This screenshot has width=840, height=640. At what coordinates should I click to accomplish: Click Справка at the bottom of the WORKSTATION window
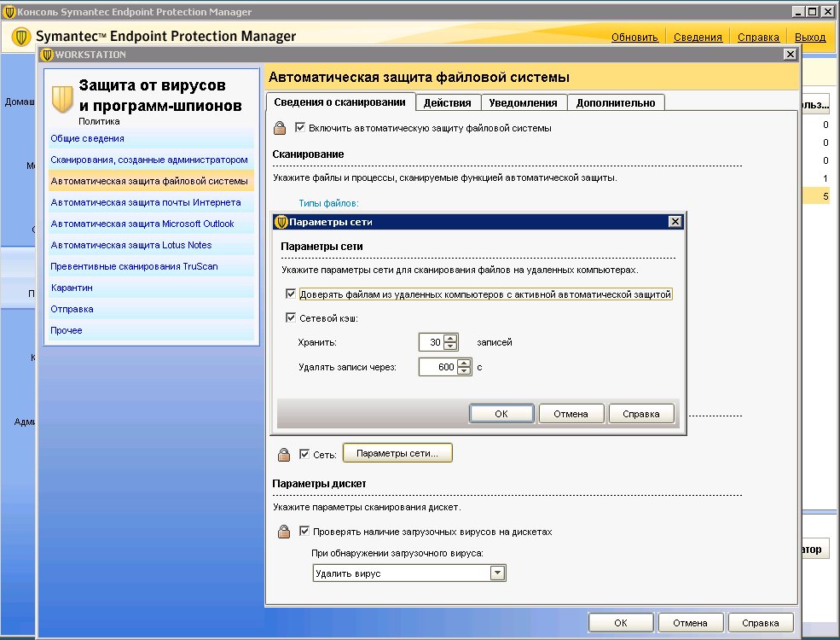coord(761,623)
